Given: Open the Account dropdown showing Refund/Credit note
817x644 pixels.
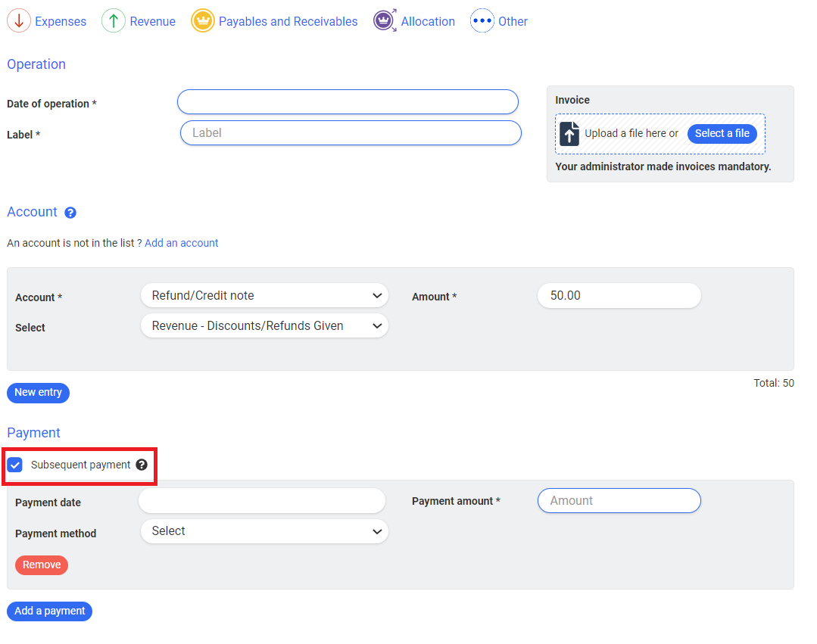Looking at the screenshot, I should 264,296.
